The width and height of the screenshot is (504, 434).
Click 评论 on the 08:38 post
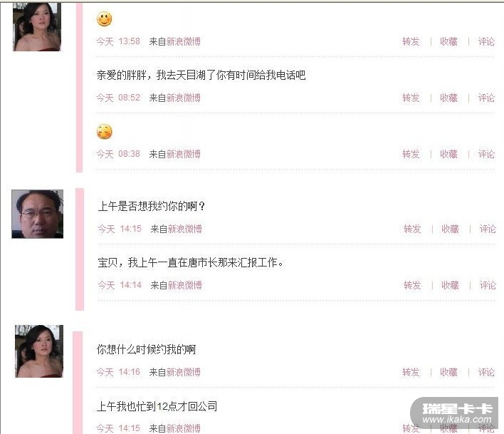[x=486, y=154]
